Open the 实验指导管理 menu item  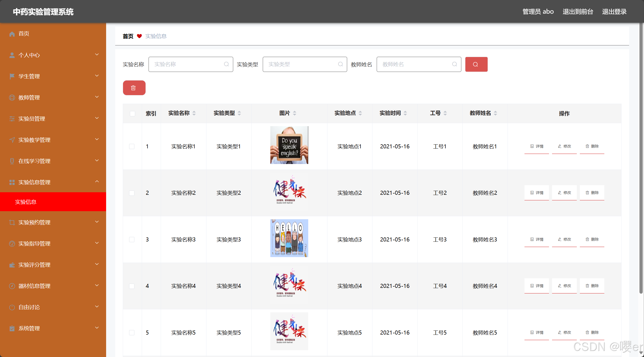(53, 243)
